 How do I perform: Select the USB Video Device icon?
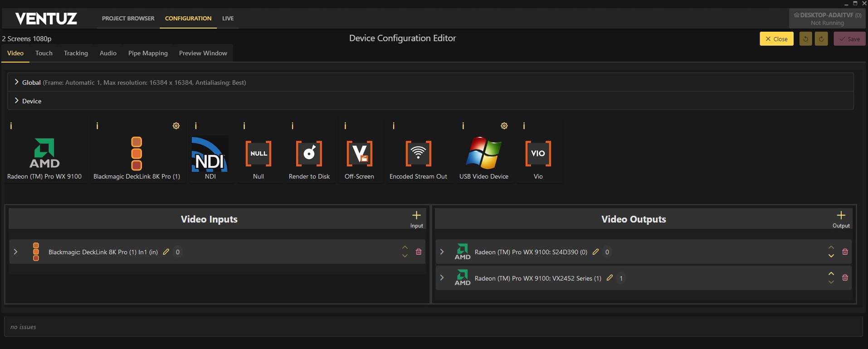click(483, 154)
